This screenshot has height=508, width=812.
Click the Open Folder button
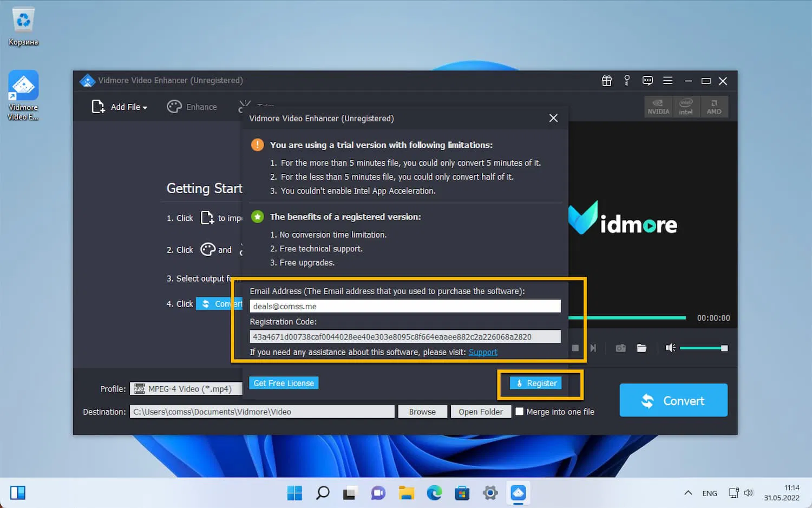pyautogui.click(x=481, y=412)
